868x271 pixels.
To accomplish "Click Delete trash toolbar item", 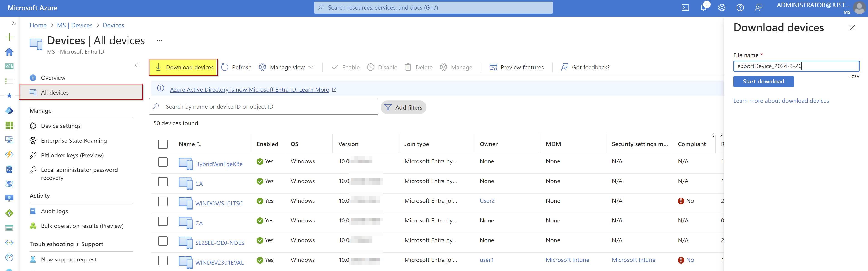I will [419, 67].
